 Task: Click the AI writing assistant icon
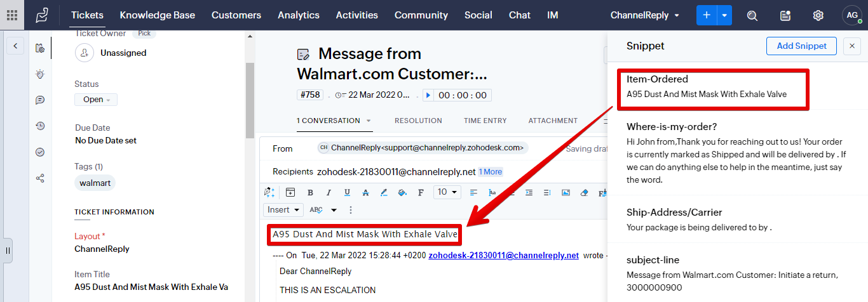click(269, 192)
